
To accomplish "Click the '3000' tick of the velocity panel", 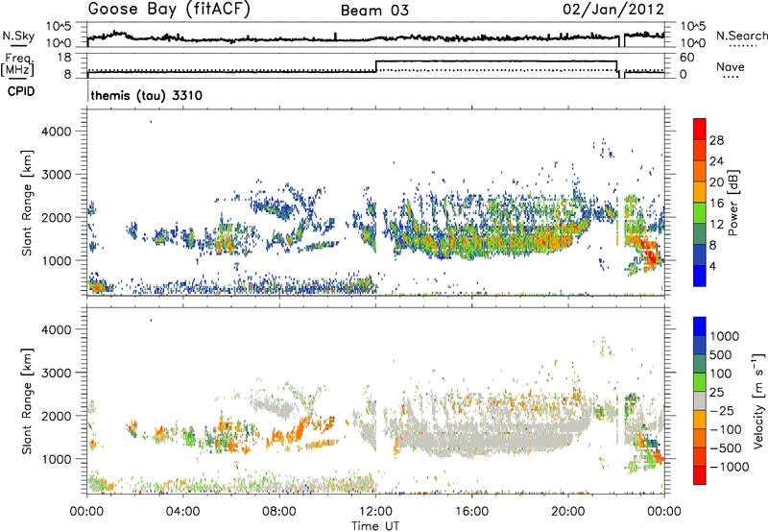I will pyautogui.click(x=56, y=373).
